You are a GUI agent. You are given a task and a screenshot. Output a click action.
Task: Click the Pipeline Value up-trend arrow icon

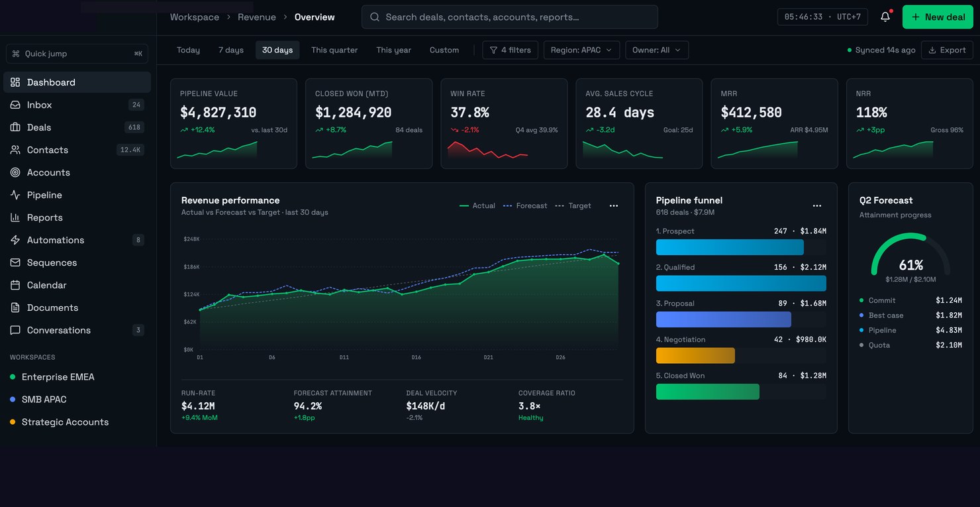click(x=184, y=130)
